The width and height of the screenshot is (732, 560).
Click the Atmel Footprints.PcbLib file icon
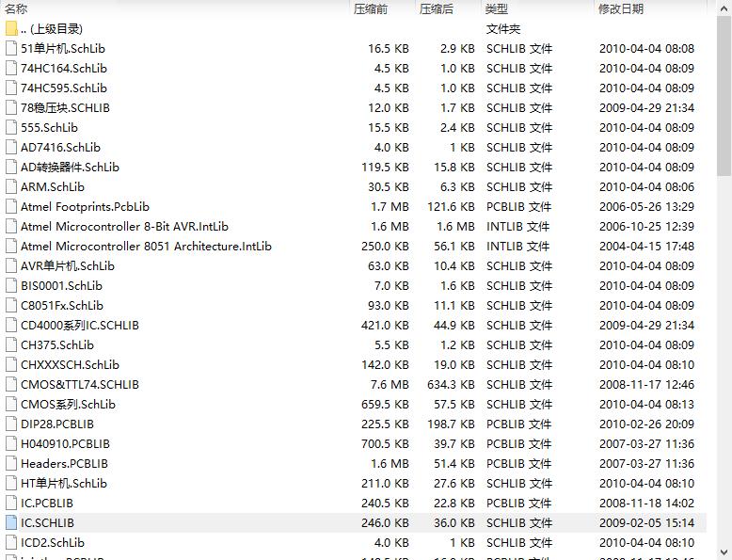(11, 207)
